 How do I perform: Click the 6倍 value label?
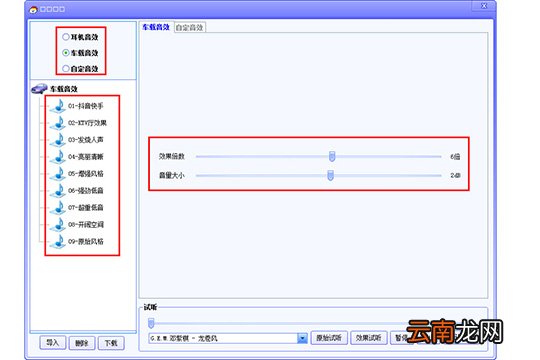coord(455,157)
